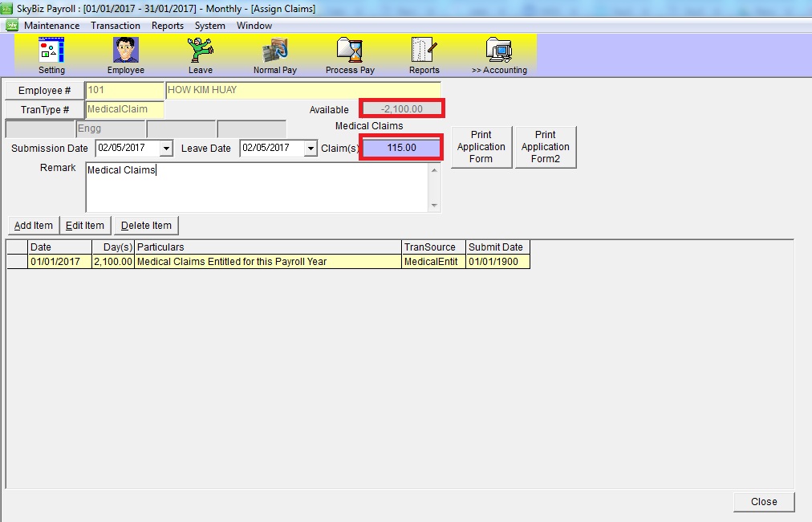This screenshot has width=812, height=522.
Task: Click the Employee # lookup button
Action: point(45,91)
